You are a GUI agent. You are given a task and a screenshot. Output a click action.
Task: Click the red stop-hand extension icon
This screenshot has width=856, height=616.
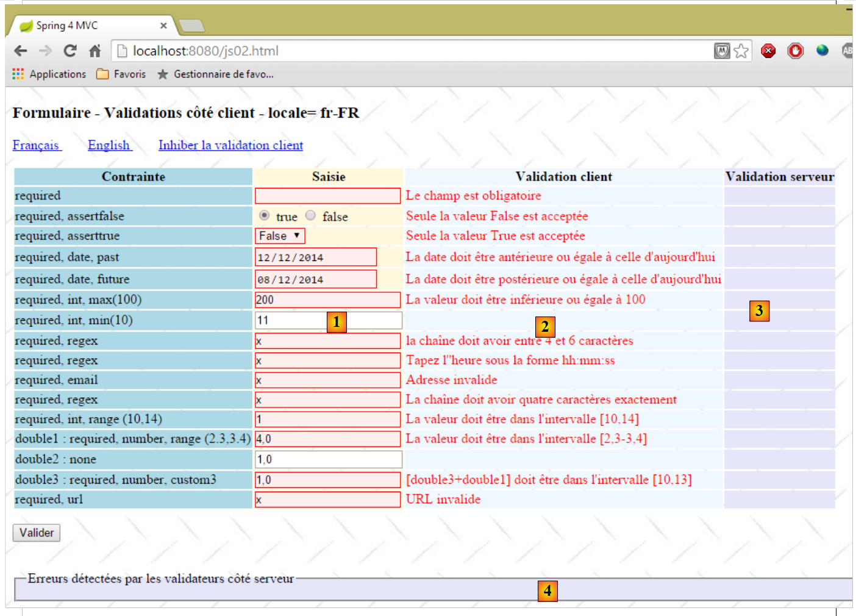pyautogui.click(x=795, y=51)
